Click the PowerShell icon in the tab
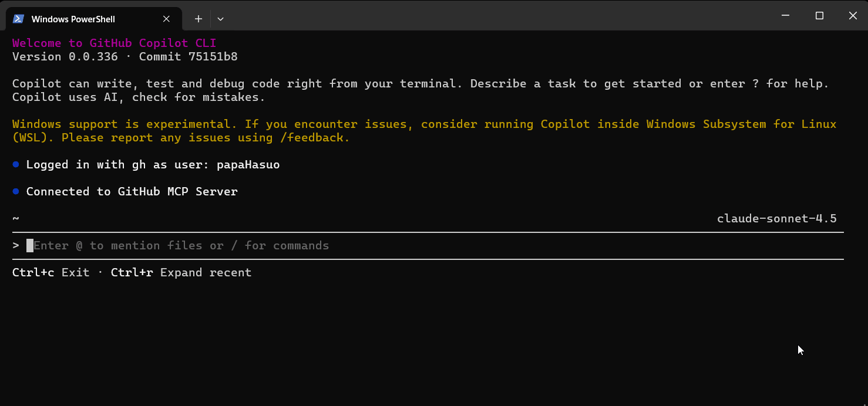Viewport: 868px width, 406px height. click(18, 19)
